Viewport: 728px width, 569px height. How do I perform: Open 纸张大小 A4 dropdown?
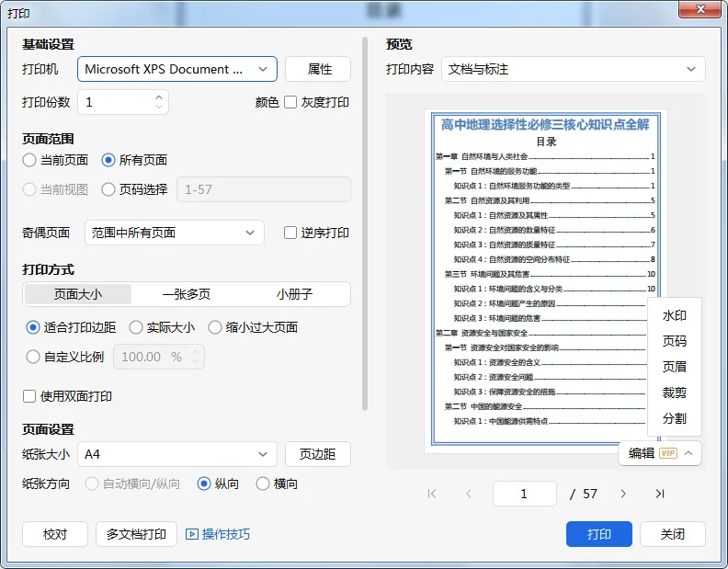pos(177,454)
